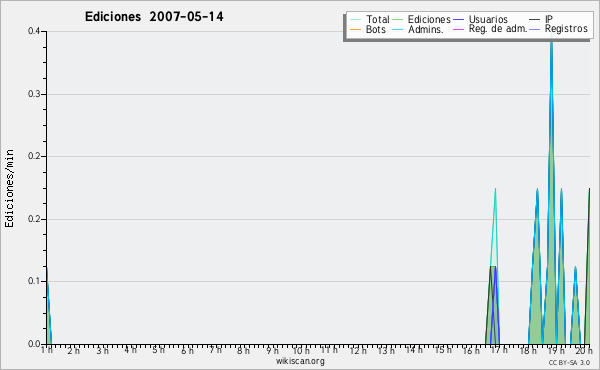Click the '6 h' x-axis tick label
The height and width of the screenshot is (370, 600).
pos(187,351)
